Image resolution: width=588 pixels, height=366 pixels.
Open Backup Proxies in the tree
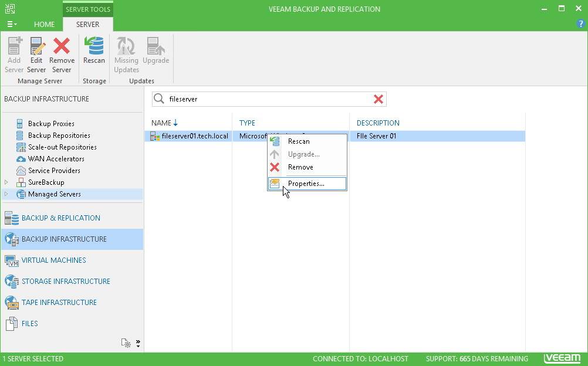coord(51,124)
